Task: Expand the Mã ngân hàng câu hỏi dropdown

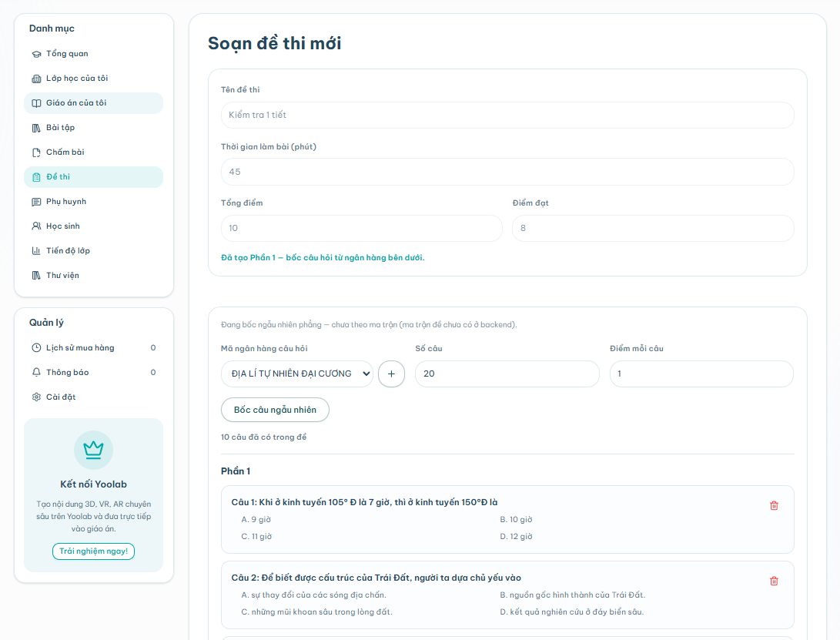Action: (296, 374)
